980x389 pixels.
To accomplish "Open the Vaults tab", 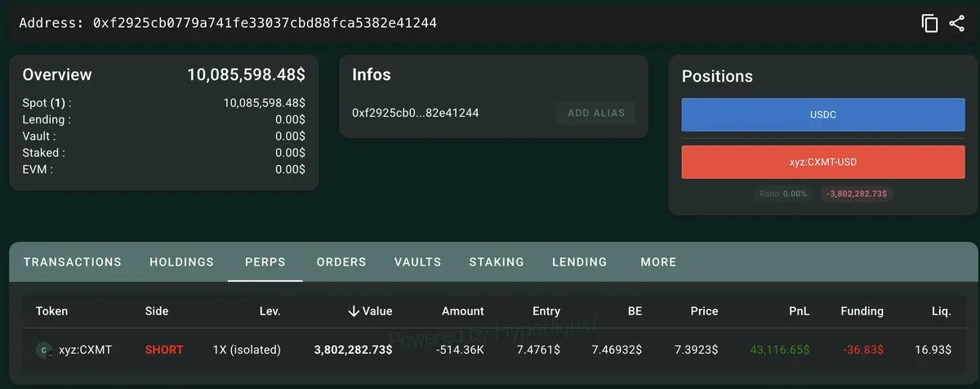I will (x=417, y=262).
